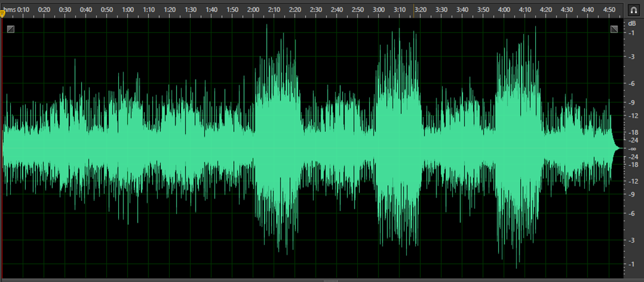The width and height of the screenshot is (644, 282).
Task: Click the 2:40 mark on time ruler
Action: tap(337, 9)
